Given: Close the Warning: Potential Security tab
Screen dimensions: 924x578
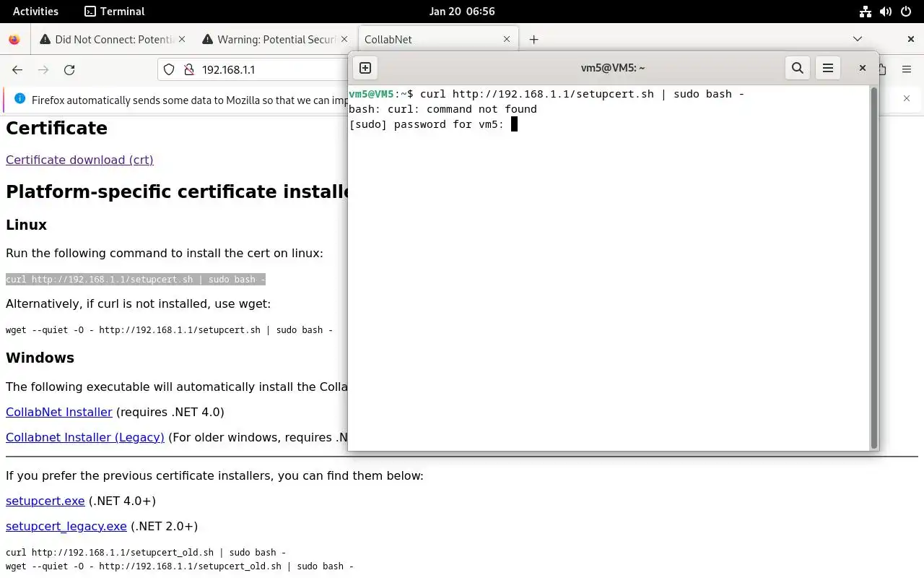Looking at the screenshot, I should click(x=344, y=39).
